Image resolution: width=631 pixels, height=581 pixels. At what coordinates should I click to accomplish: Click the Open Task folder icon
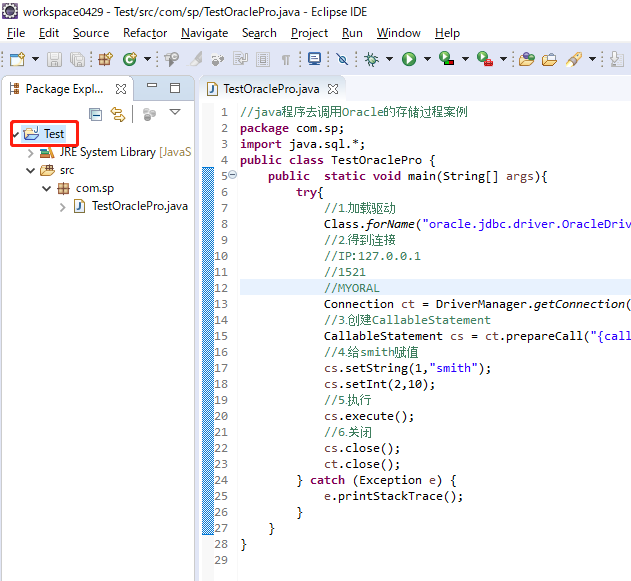(526, 60)
